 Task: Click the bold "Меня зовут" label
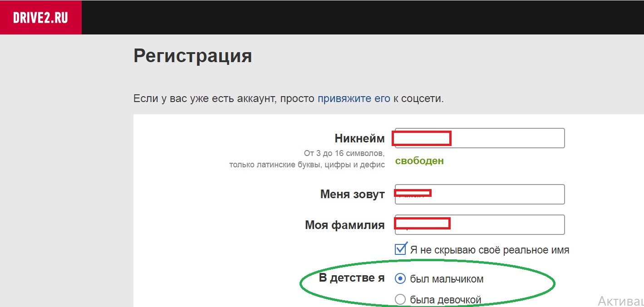coord(352,194)
